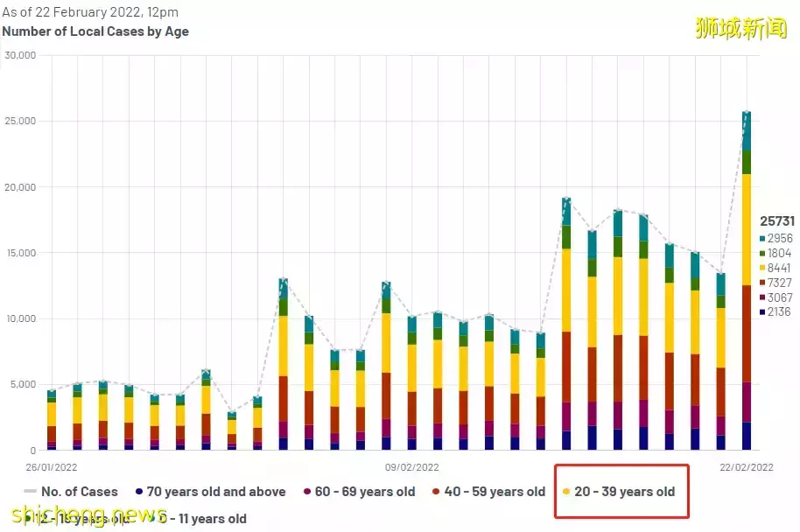Click the yellow dot beside 20 - 39 years old
Screen dimensions: 800x532
(565, 492)
